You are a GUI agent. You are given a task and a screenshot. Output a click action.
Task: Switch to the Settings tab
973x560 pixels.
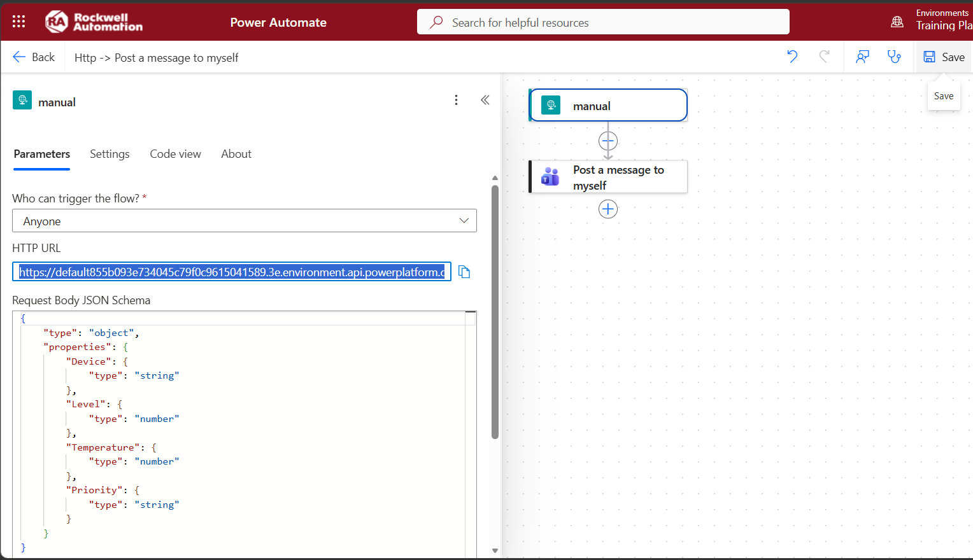coord(110,154)
